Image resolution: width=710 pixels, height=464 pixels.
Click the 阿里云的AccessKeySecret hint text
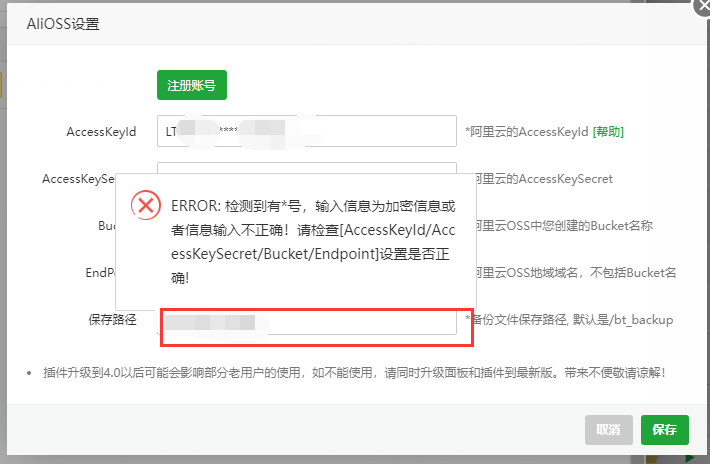545,179
